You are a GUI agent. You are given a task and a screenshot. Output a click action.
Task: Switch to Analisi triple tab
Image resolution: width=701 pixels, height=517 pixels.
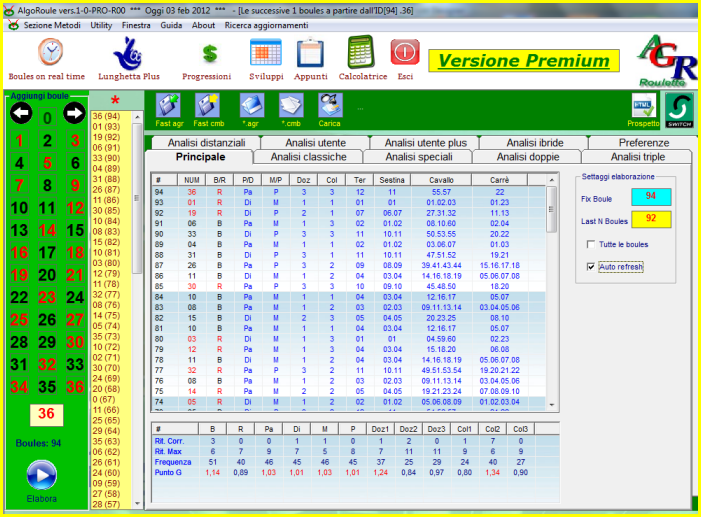click(x=638, y=157)
